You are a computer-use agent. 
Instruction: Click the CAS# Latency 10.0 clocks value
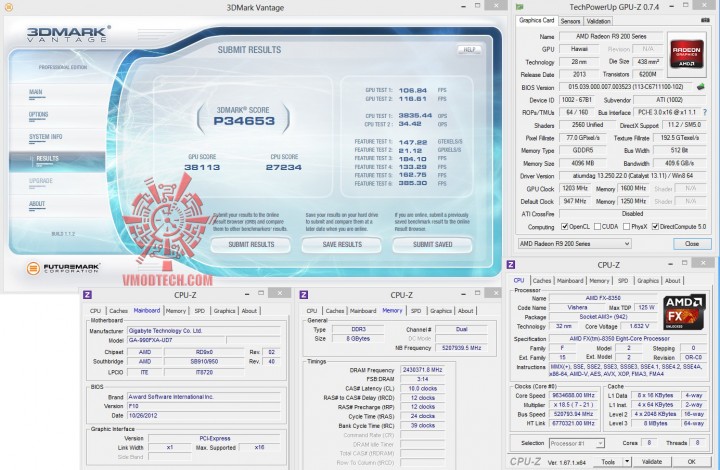click(422, 388)
